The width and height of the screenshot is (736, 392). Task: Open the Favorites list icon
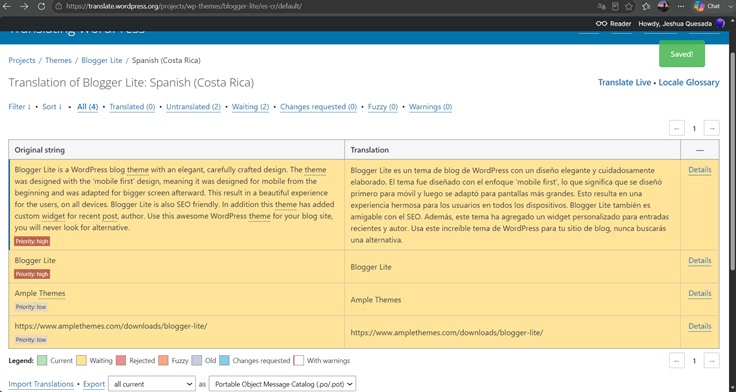[x=646, y=6]
